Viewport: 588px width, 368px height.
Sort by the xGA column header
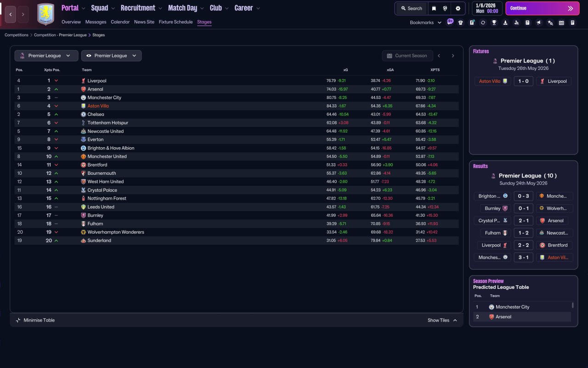coord(390,70)
